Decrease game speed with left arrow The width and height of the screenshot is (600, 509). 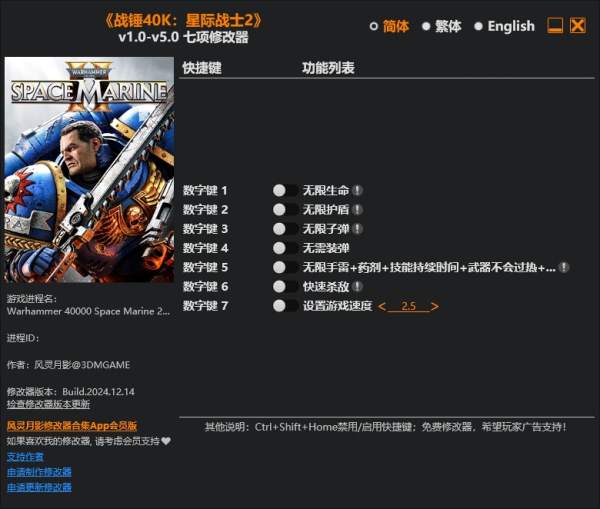[x=382, y=306]
